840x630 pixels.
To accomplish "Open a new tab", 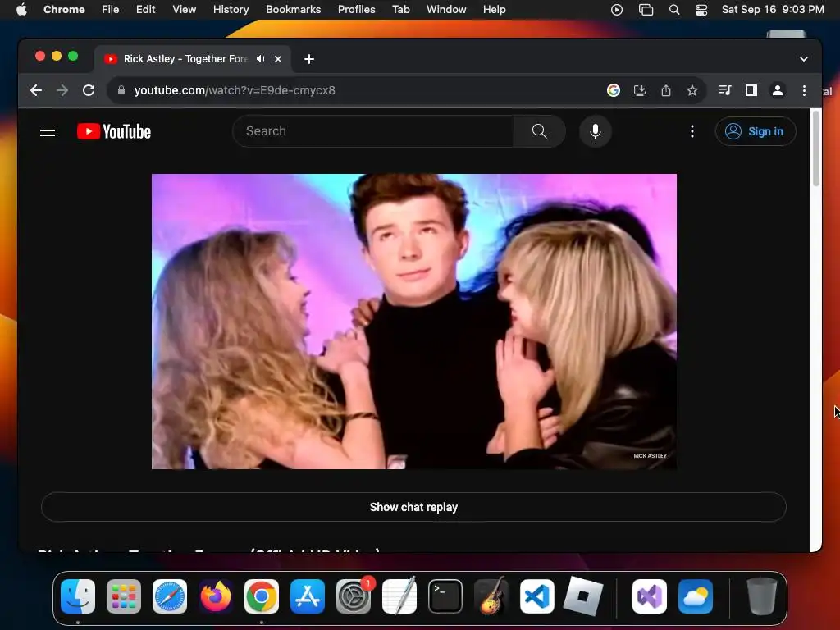I will (x=309, y=59).
